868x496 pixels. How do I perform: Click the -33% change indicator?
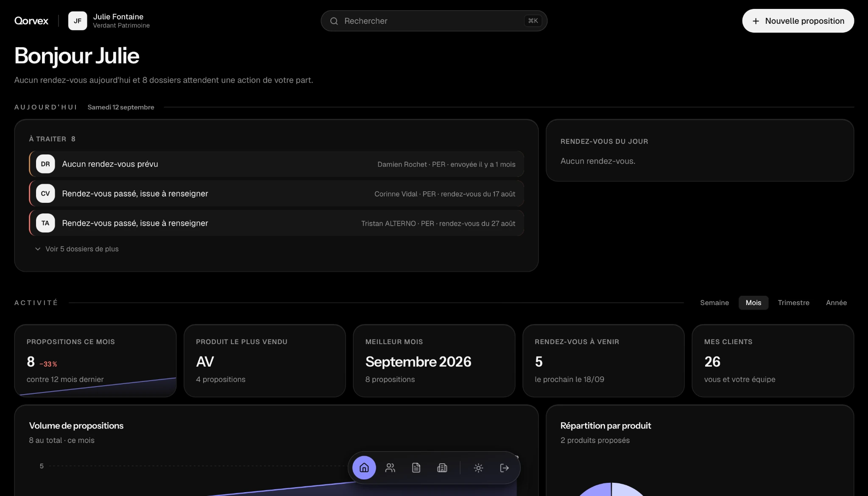(48, 364)
